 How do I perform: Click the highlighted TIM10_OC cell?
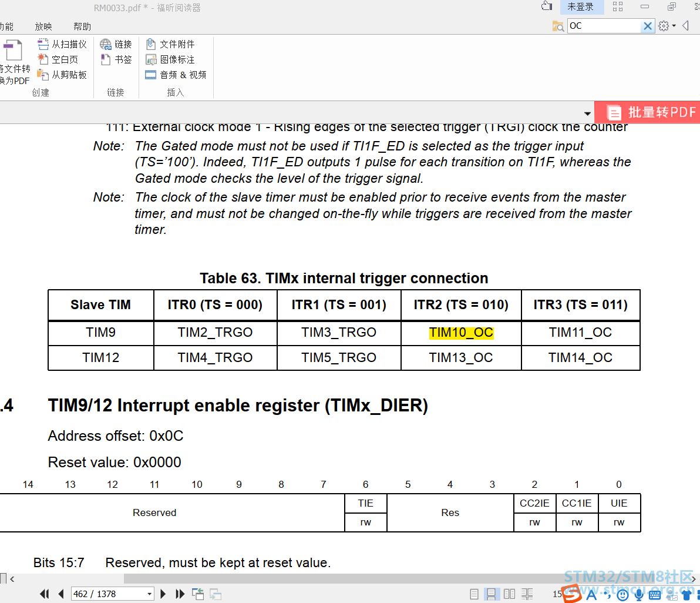[461, 333]
